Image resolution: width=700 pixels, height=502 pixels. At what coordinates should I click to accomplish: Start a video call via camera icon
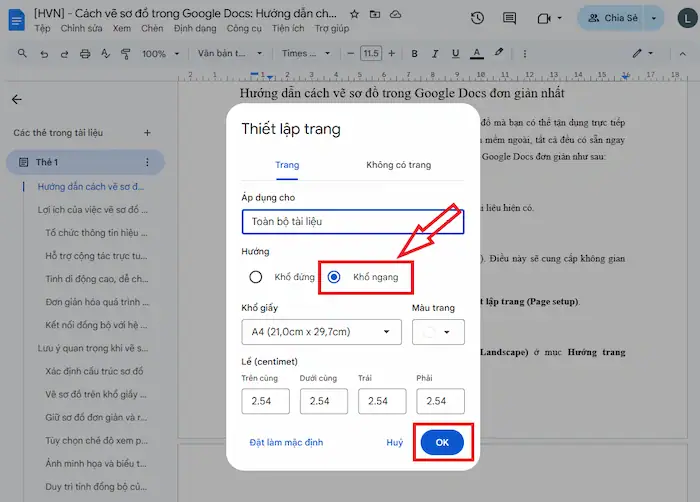[544, 18]
